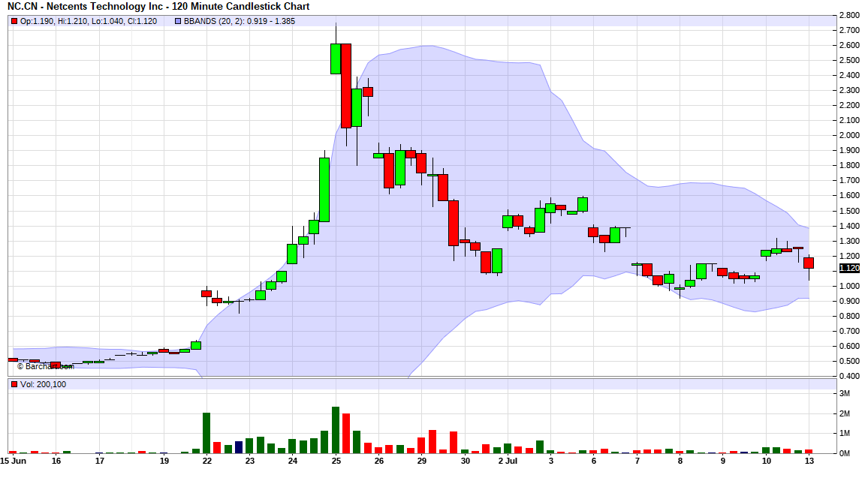Click the '29' date axis label
Viewport: 868px width, 484px height.
click(x=422, y=461)
